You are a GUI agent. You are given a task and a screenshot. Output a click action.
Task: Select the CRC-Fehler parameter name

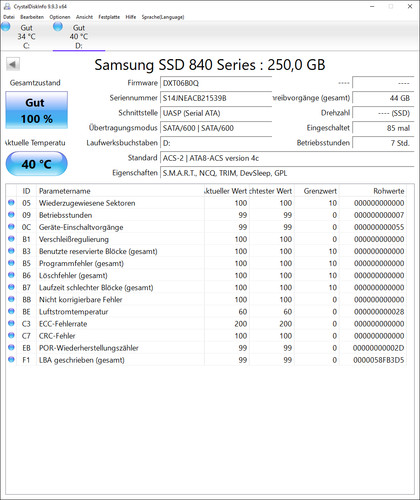(57, 336)
